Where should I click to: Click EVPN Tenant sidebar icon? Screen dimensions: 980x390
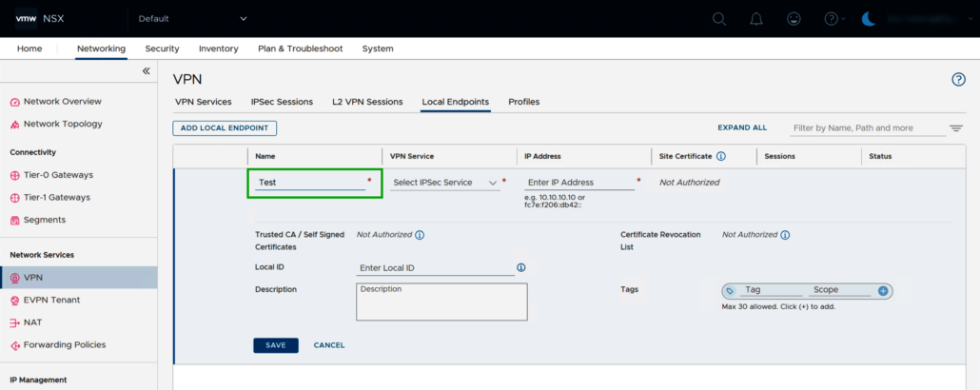point(15,301)
